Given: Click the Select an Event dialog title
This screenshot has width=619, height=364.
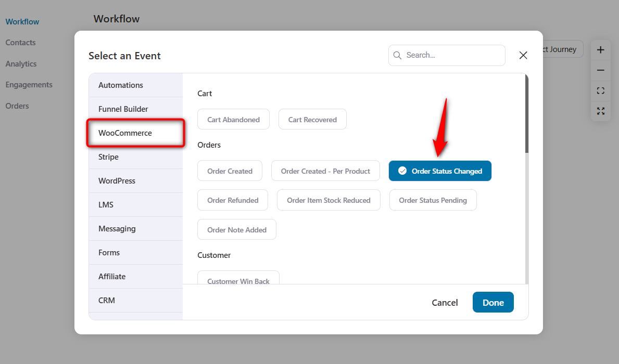Looking at the screenshot, I should pos(124,56).
